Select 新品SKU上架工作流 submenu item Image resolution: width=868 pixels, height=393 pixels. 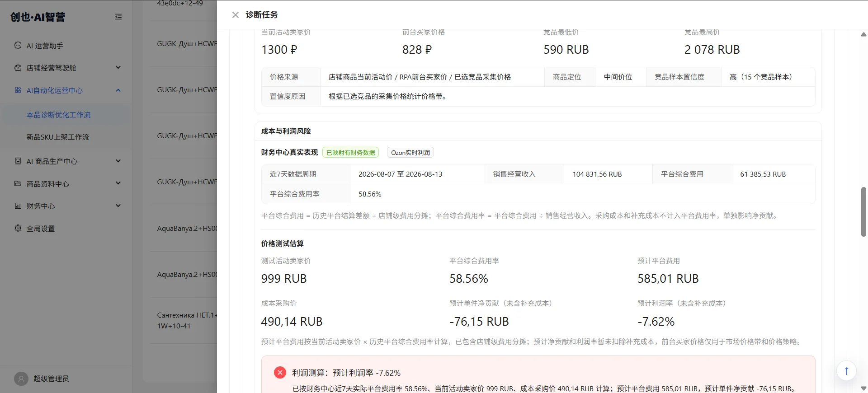click(x=66, y=137)
